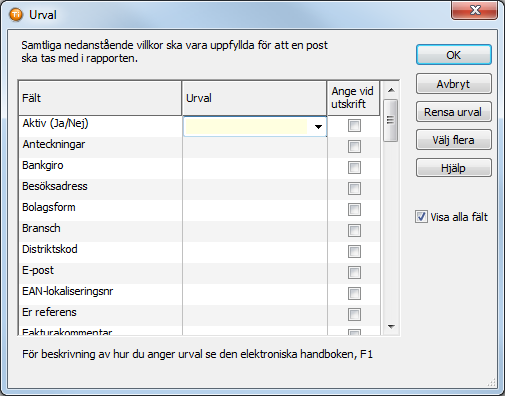Image resolution: width=505 pixels, height=396 pixels.
Task: Click the Urval cell for Bolagsform
Action: tap(255, 210)
